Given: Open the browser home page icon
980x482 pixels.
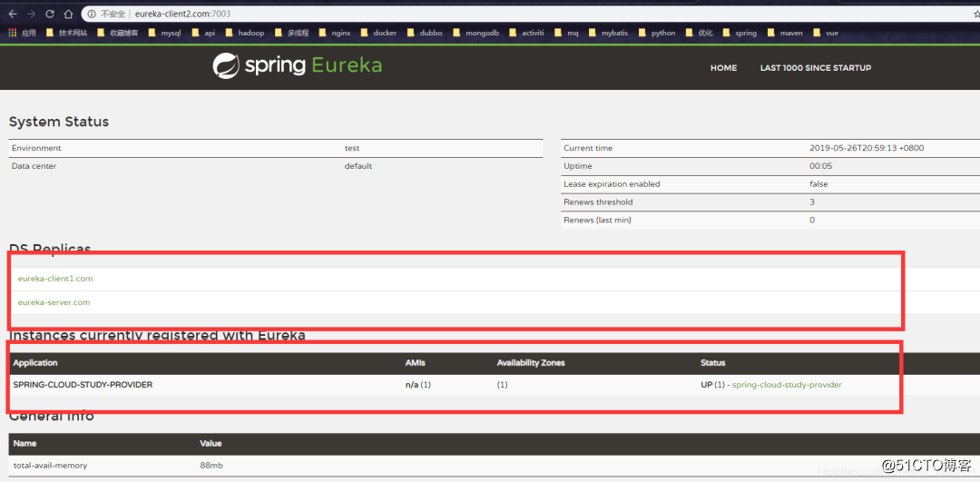Looking at the screenshot, I should [69, 14].
